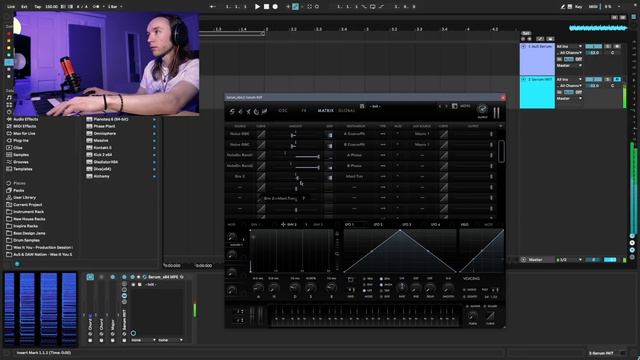Go to the previous Serum preset
The height and width of the screenshot is (360, 640).
440,106
